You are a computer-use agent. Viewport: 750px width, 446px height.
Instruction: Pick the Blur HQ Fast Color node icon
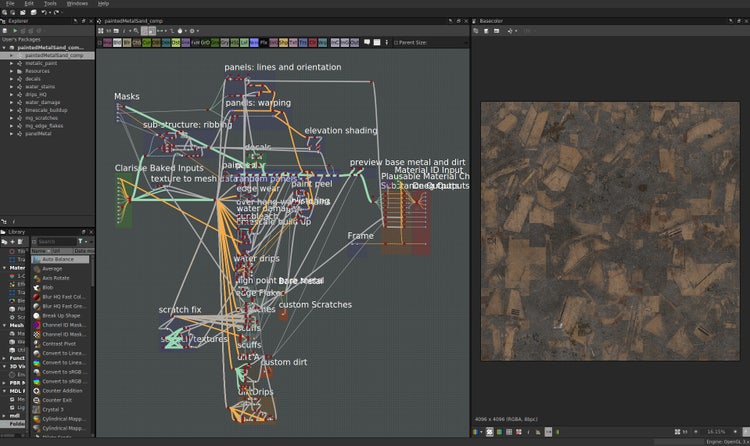37,297
